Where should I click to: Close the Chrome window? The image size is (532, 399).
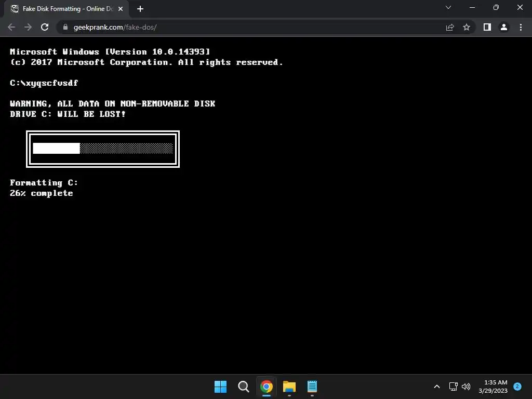point(520,7)
